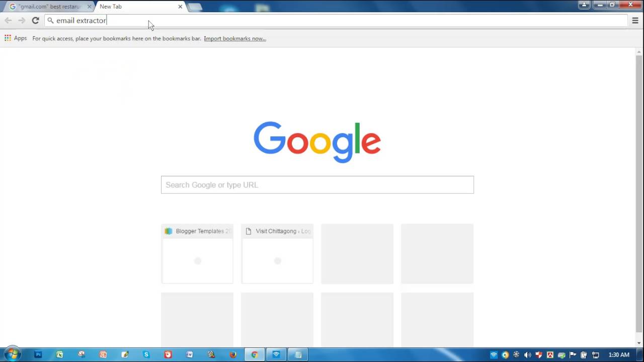Open the notepad window in the taskbar

[298, 354]
